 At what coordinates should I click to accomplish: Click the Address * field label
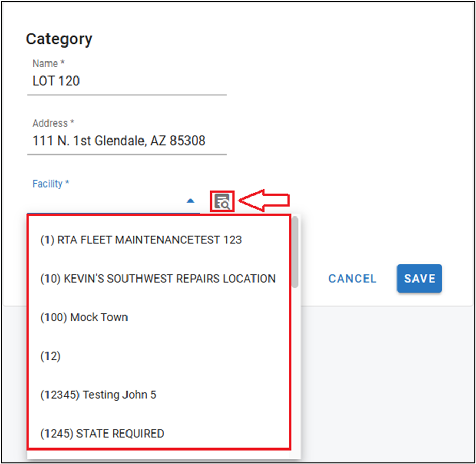tap(53, 123)
